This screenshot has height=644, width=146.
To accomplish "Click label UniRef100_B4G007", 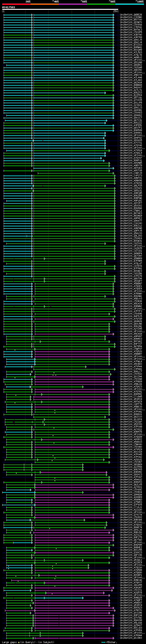I will point(131,87).
